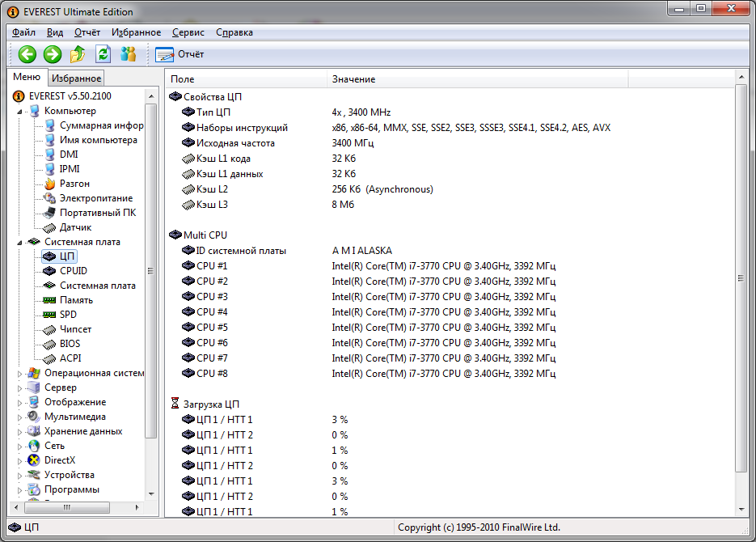Select the Портативный ПК laptop icon
The height and width of the screenshot is (542, 756).
49,213
